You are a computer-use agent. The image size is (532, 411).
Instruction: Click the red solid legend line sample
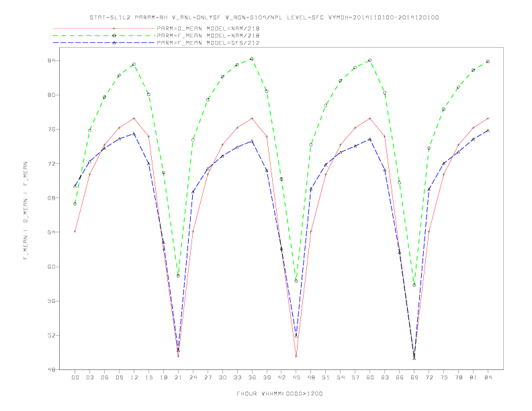coord(104,28)
